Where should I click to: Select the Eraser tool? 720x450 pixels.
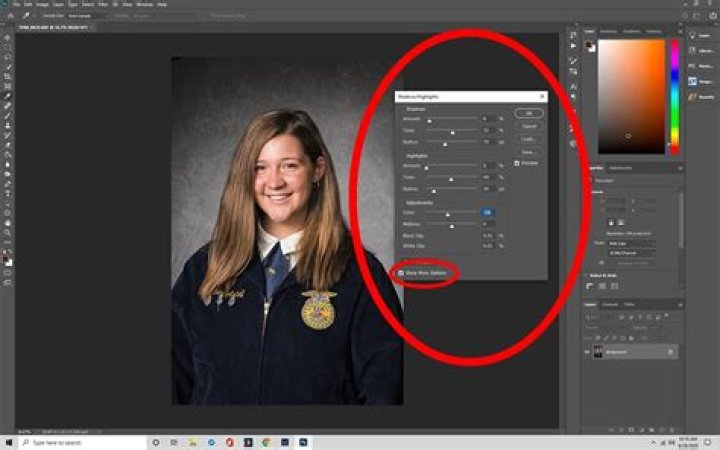point(8,145)
